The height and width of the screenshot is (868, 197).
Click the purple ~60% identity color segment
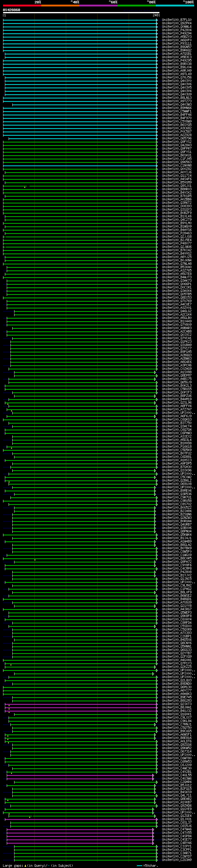point(98,6)
